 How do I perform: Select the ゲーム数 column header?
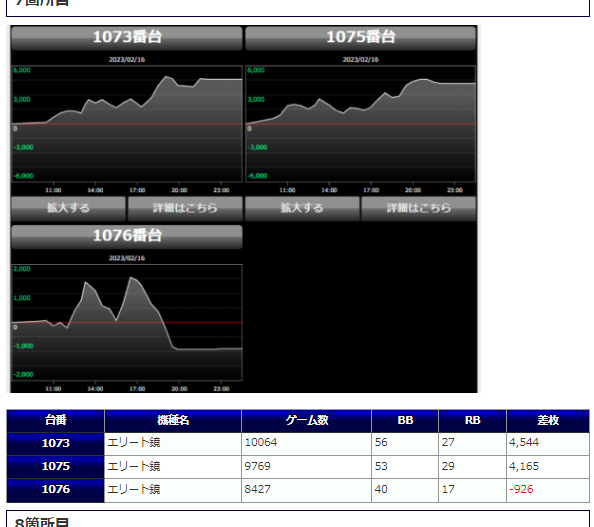306,421
